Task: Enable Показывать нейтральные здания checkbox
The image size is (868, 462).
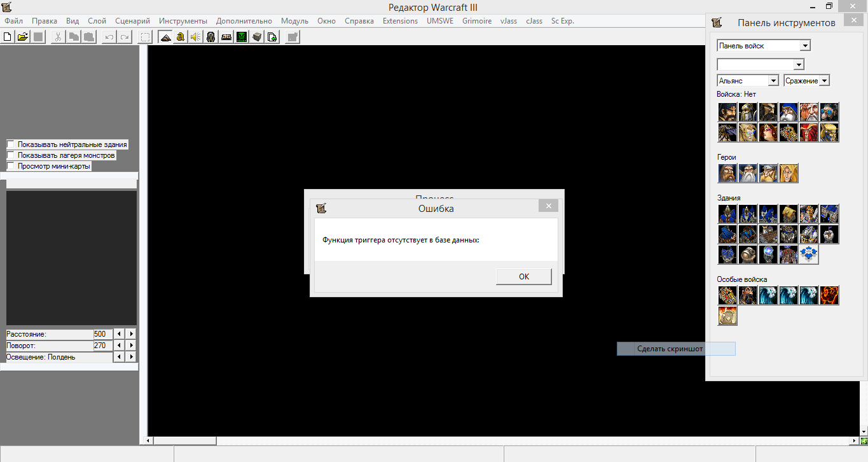Action: [10, 144]
